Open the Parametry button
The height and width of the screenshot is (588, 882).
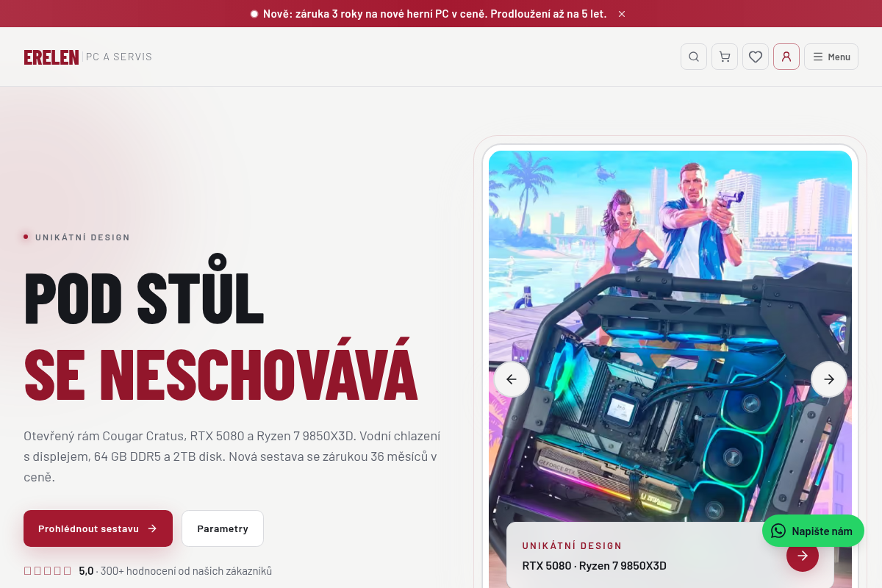point(223,528)
